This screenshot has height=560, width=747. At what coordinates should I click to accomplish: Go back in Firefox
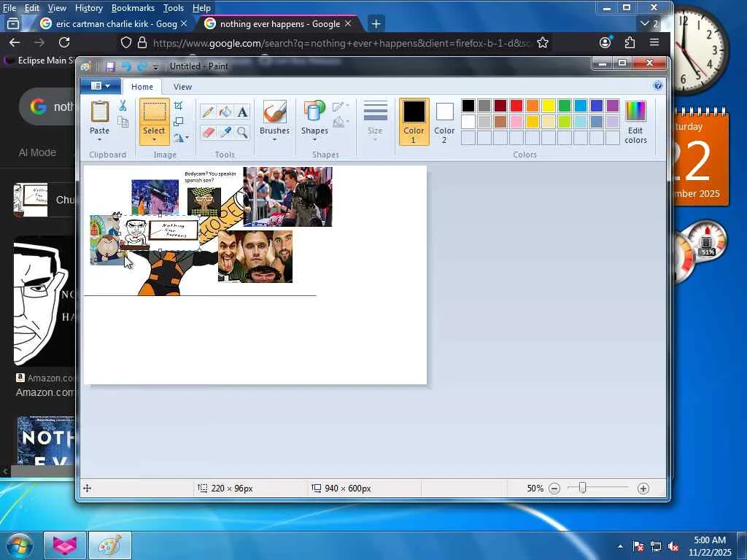pos(15,42)
